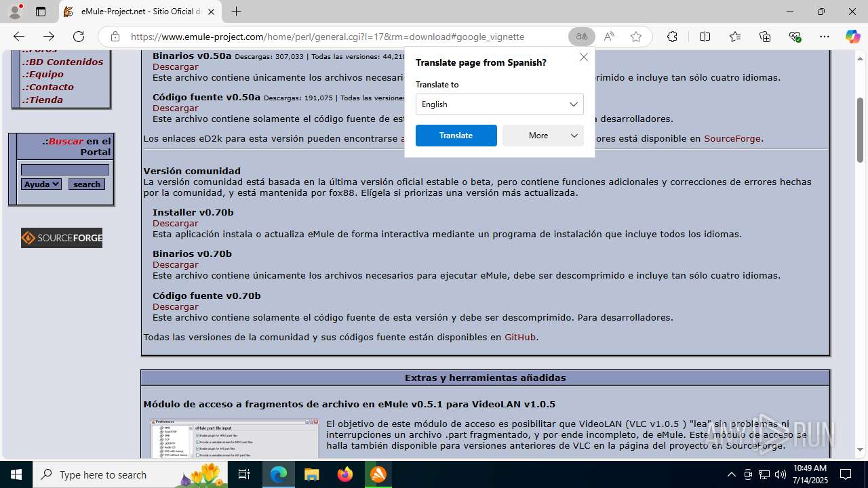Open File Explorer from taskbar
This screenshot has height=488, width=868.
pyautogui.click(x=311, y=474)
